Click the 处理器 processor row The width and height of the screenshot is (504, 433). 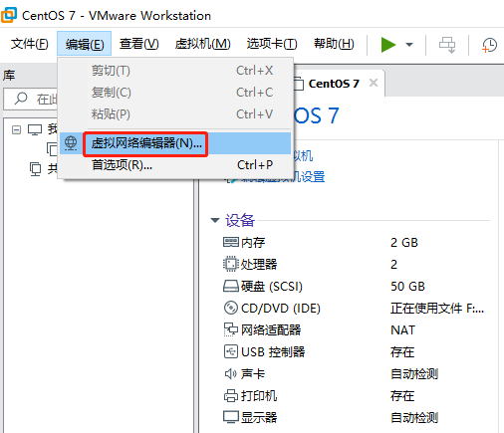(x=354, y=265)
